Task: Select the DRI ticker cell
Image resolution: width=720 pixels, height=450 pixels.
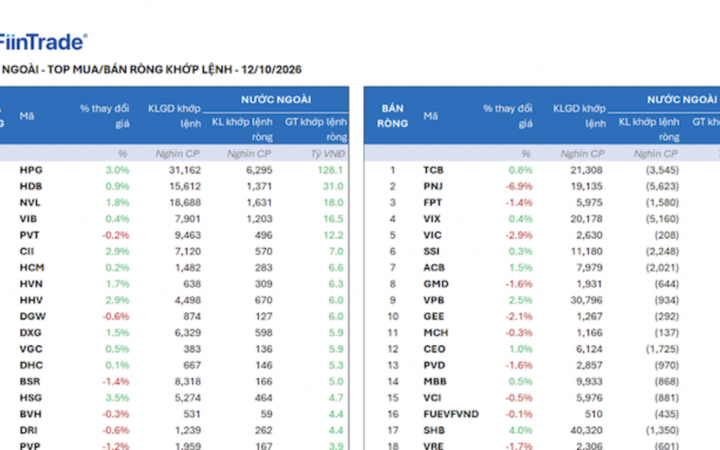Action: point(28,430)
